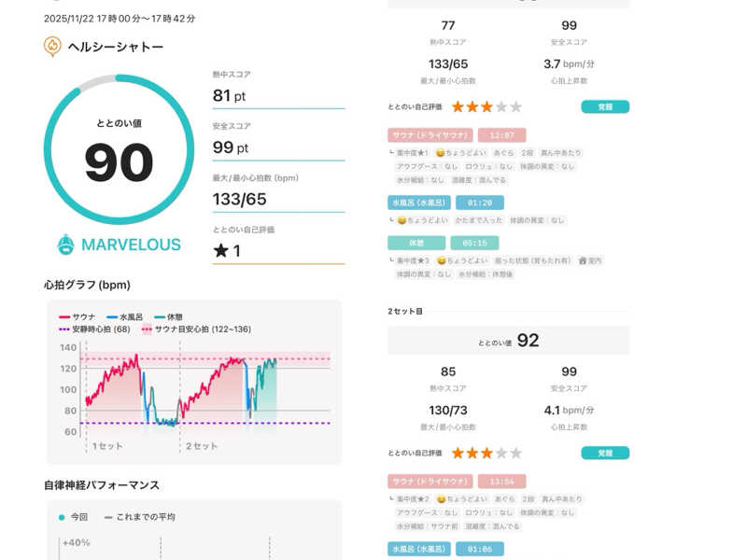Image resolution: width=747 pixels, height=560 pixels.
Task: Select これまでの平均 legend in performance chart
Action: tap(139, 516)
